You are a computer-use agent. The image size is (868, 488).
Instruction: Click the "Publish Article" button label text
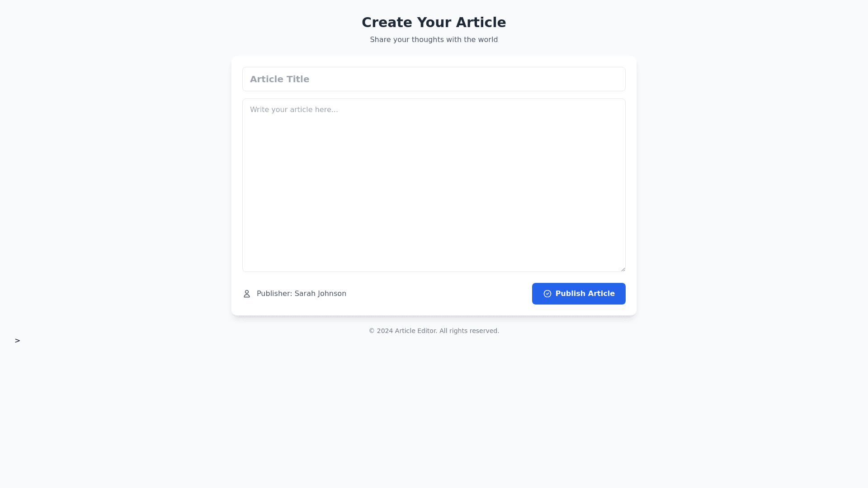[x=585, y=294]
